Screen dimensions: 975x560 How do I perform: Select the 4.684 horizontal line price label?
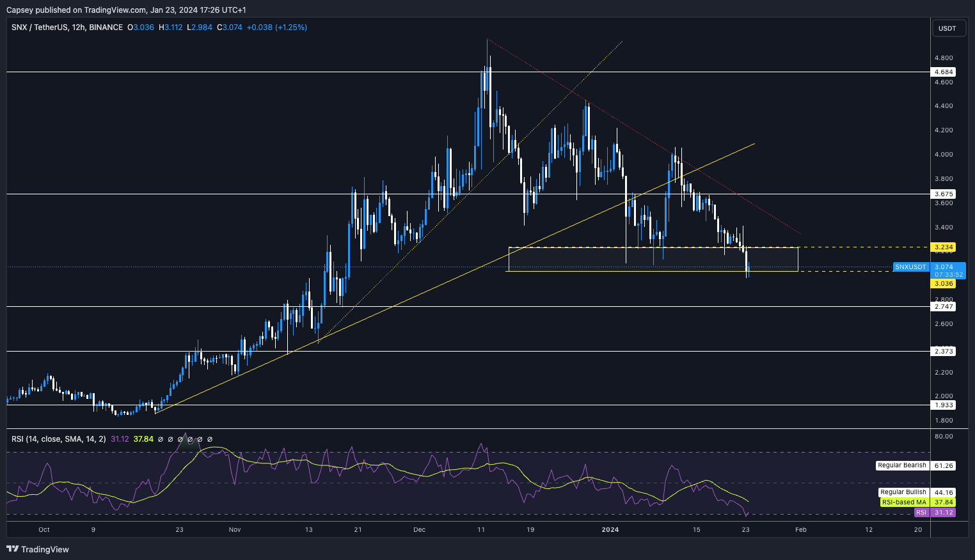[x=944, y=72]
